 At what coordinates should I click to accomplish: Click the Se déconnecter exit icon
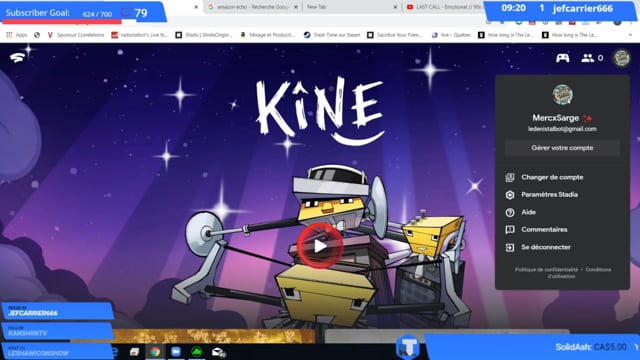(510, 247)
